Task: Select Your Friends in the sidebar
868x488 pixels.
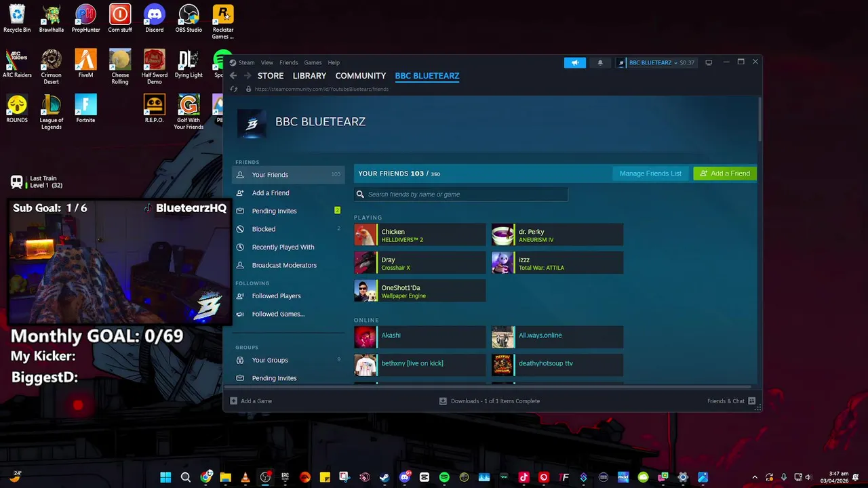Action: 288,175
